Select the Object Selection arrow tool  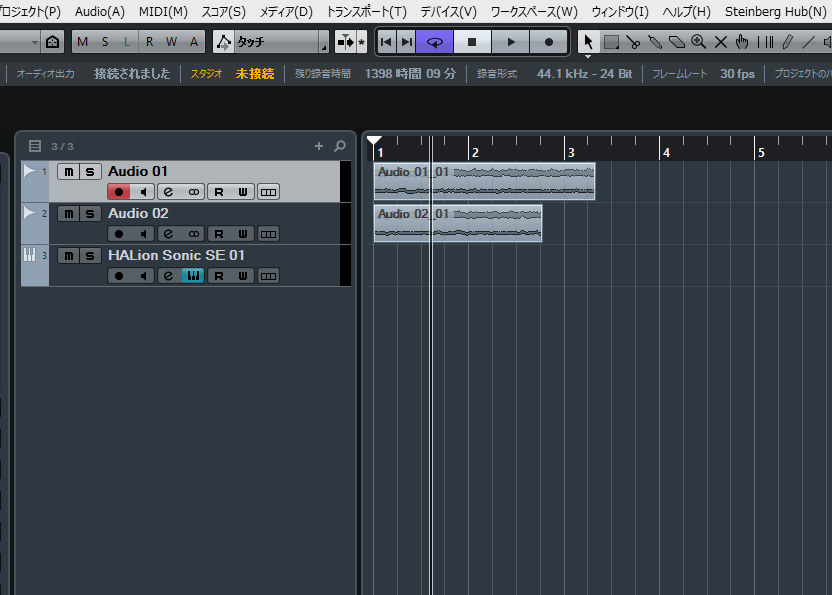point(588,42)
